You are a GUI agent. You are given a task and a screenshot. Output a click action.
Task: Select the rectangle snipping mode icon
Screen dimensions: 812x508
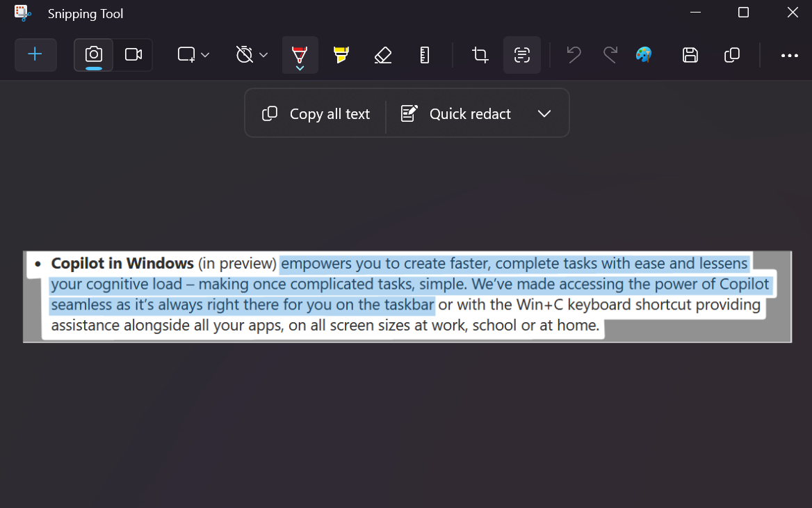pyautogui.click(x=186, y=54)
